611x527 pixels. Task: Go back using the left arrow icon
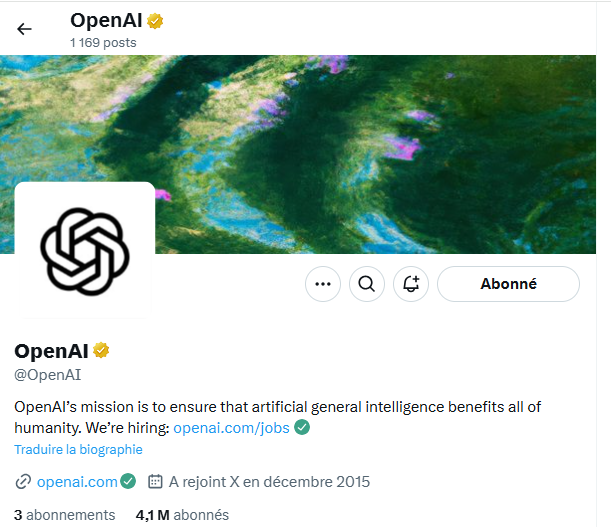tap(24, 29)
